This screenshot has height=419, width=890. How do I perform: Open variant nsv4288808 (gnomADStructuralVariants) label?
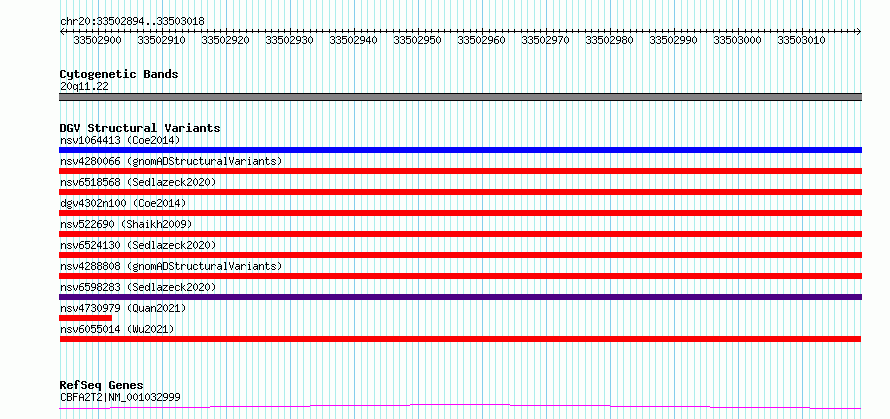171,266
